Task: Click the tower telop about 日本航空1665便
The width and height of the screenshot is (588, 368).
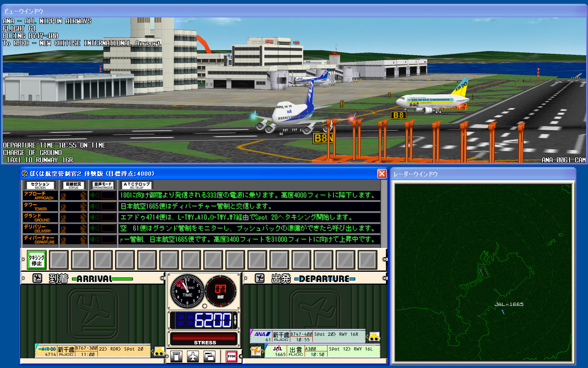Action: 249,206
